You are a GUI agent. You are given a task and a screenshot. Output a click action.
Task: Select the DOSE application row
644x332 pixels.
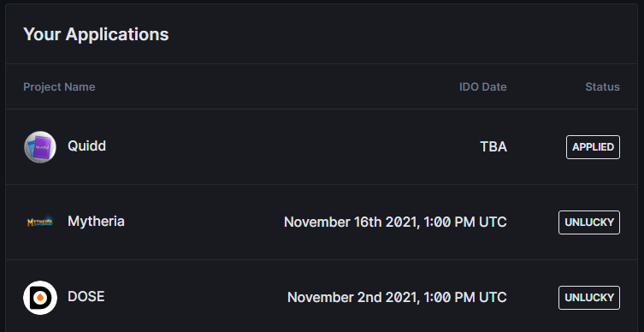click(322, 296)
